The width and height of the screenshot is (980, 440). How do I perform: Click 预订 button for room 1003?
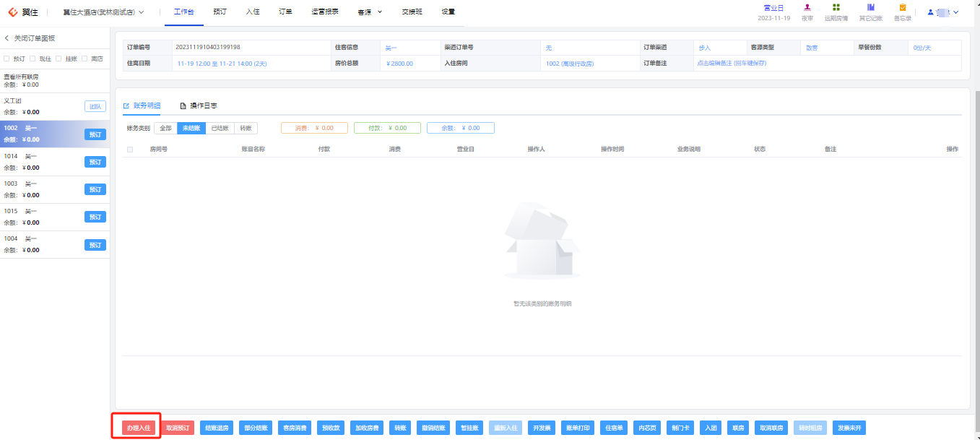click(95, 189)
